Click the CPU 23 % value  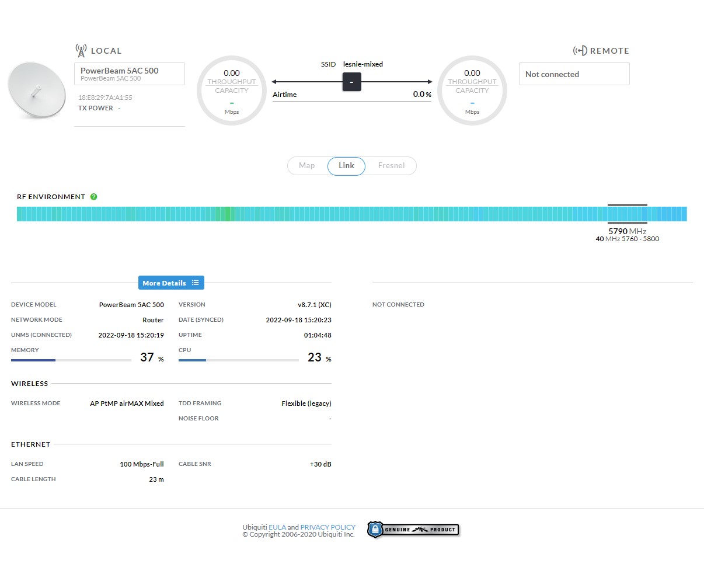point(319,357)
